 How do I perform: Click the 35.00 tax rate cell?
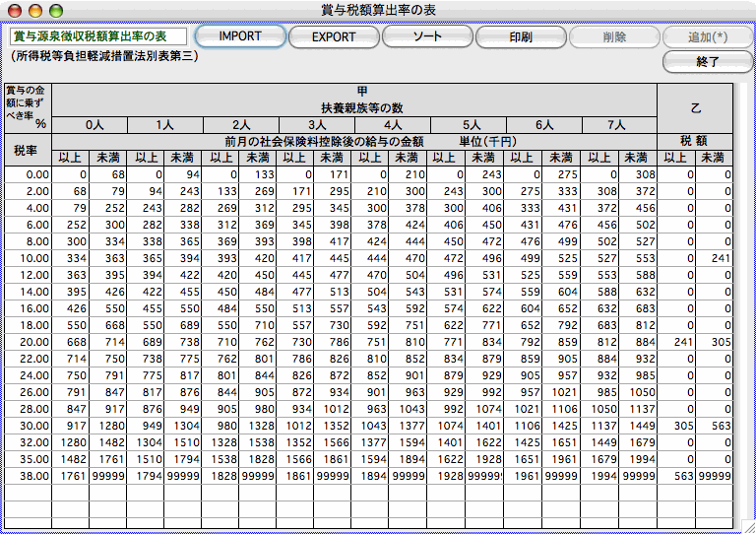click(x=26, y=459)
